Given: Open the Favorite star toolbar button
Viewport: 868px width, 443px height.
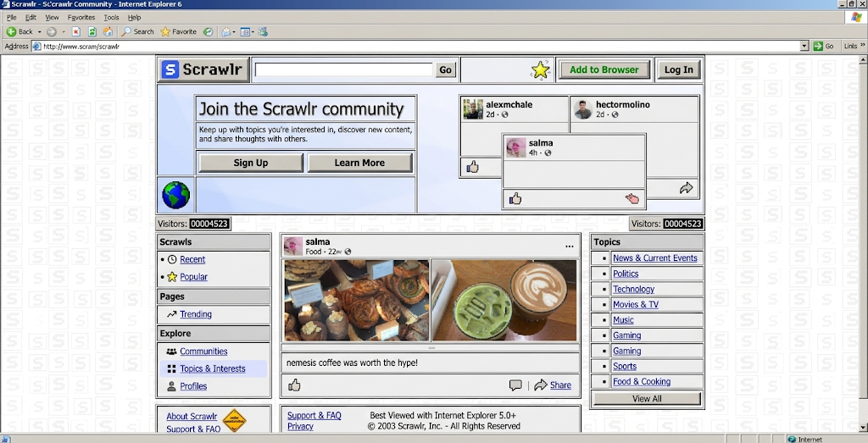Looking at the screenshot, I should [178, 32].
